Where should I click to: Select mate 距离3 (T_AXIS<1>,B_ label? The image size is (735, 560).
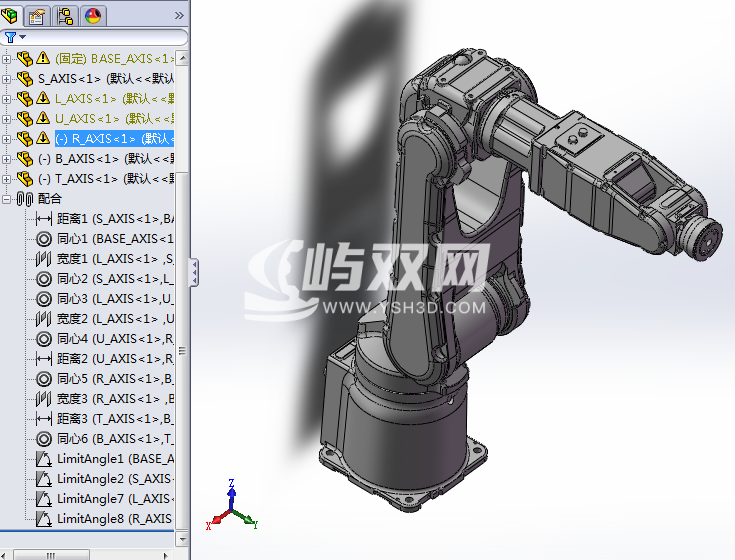[x=115, y=419]
